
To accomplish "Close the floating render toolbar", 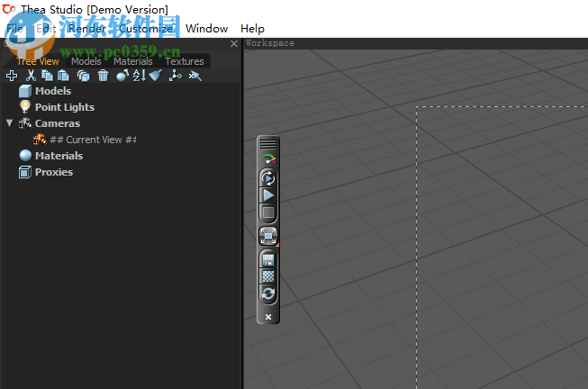I will click(x=268, y=317).
